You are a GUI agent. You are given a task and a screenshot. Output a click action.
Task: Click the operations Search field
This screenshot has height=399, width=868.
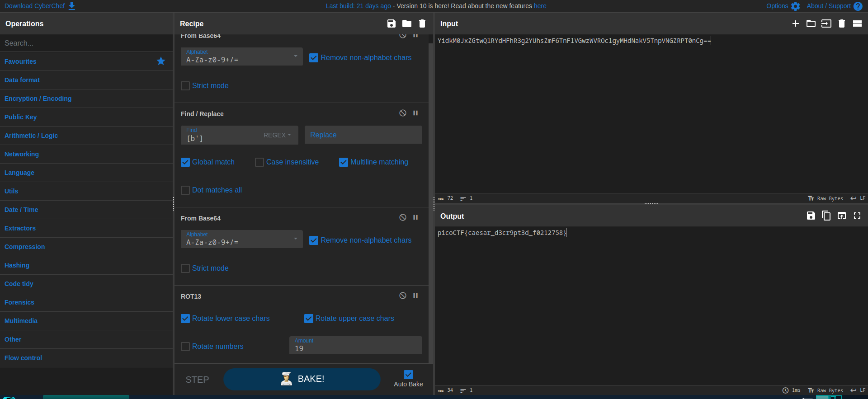pos(86,43)
